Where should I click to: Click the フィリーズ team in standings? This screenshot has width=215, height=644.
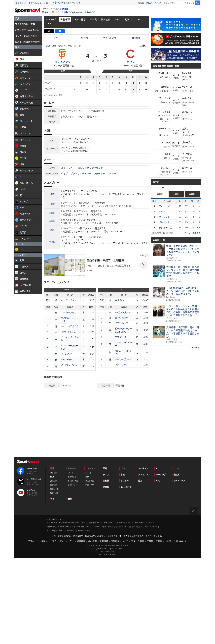click(164, 206)
